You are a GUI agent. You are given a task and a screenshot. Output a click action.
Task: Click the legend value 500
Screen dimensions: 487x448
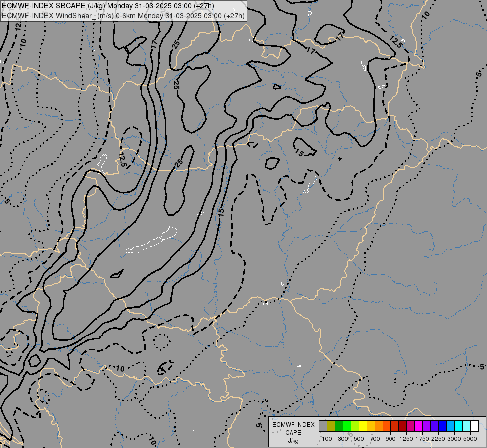click(359, 439)
